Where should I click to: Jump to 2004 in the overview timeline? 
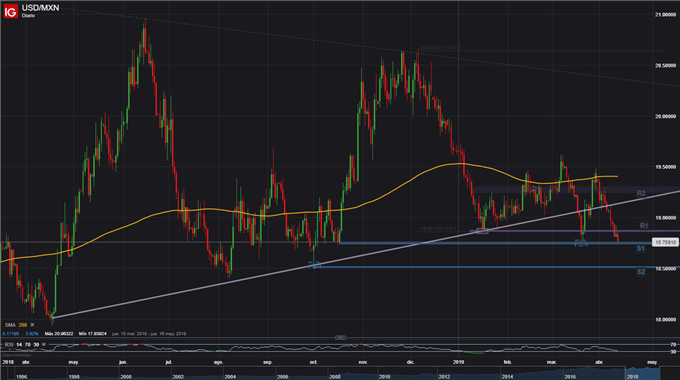click(230, 377)
